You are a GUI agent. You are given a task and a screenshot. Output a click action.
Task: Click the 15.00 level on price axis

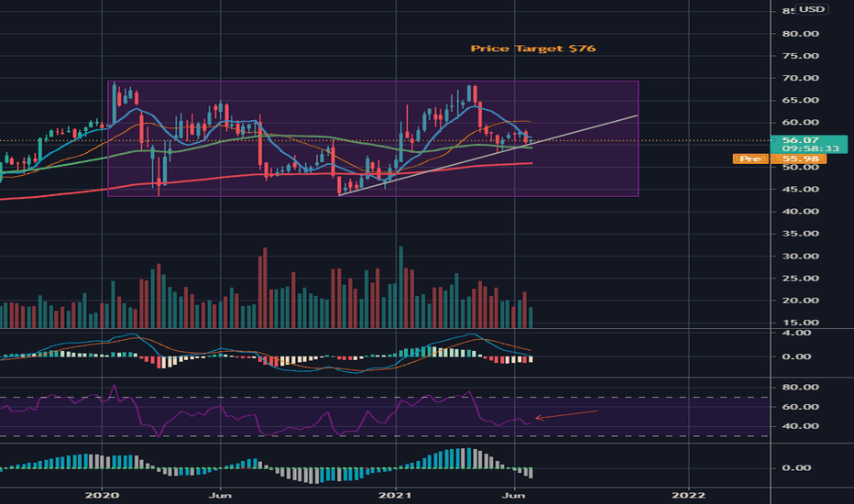coord(800,323)
